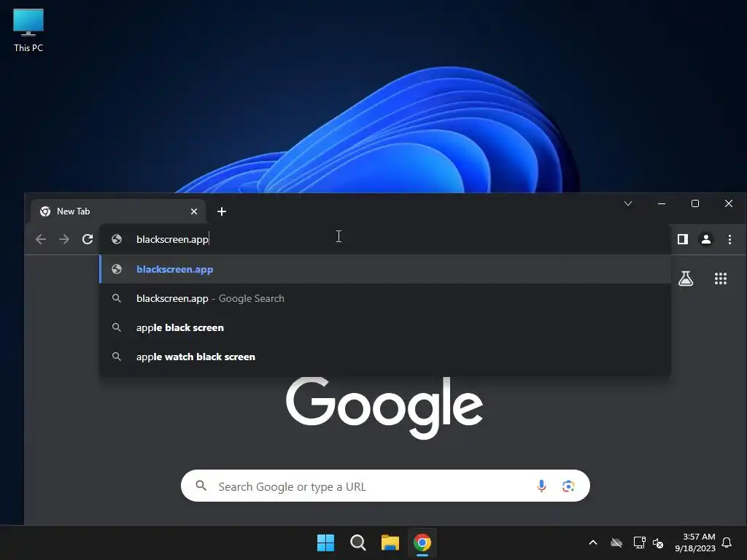Image resolution: width=747 pixels, height=560 pixels.
Task: Click the Chrome taskbar icon
Action: [x=422, y=542]
